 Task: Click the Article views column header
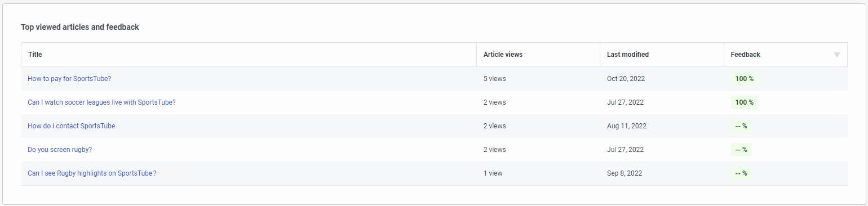pos(503,55)
